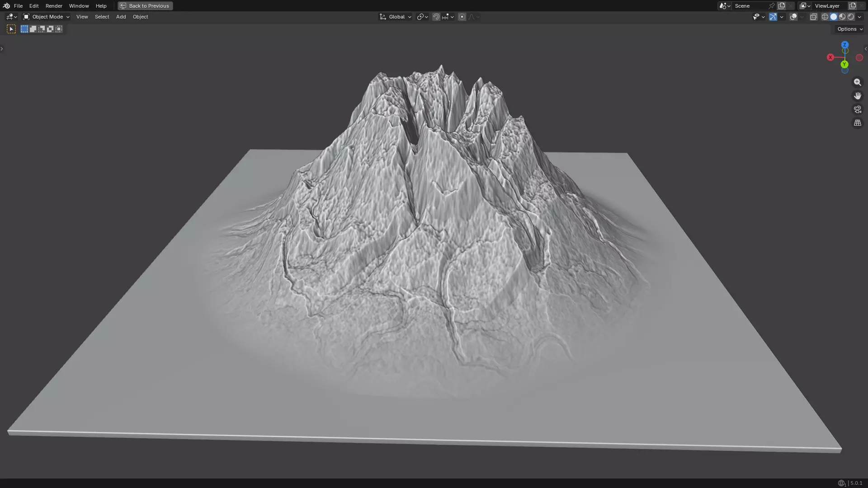The width and height of the screenshot is (868, 488).
Task: Toggle the snapping magnet
Action: tap(436, 17)
